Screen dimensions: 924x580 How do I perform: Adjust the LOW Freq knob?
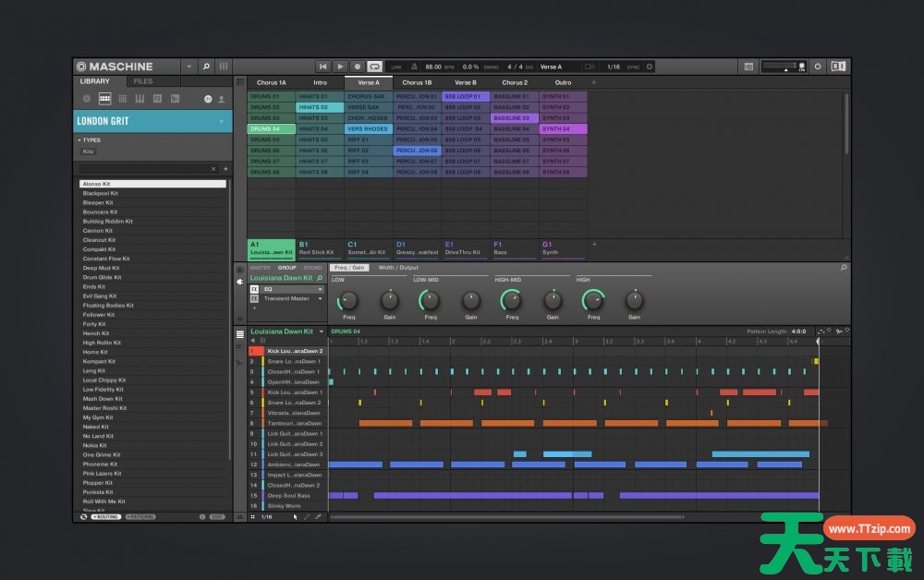(348, 301)
